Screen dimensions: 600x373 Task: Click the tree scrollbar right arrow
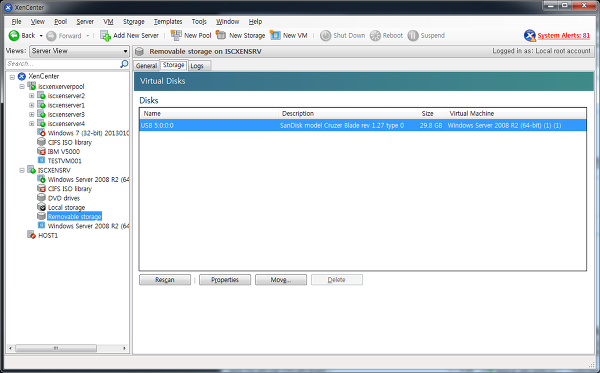[x=124, y=348]
